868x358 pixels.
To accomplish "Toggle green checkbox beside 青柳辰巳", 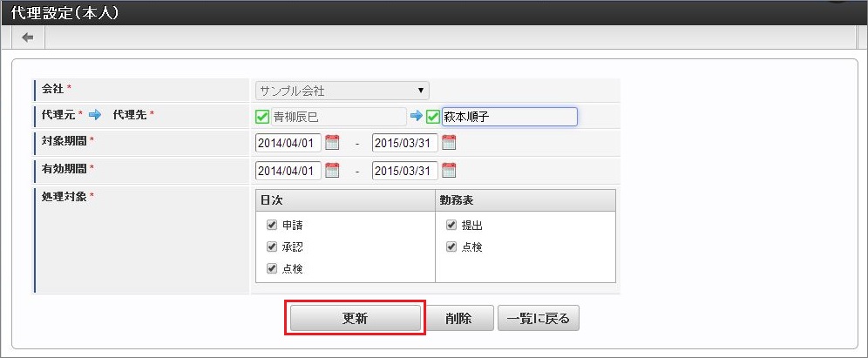I will [261, 117].
